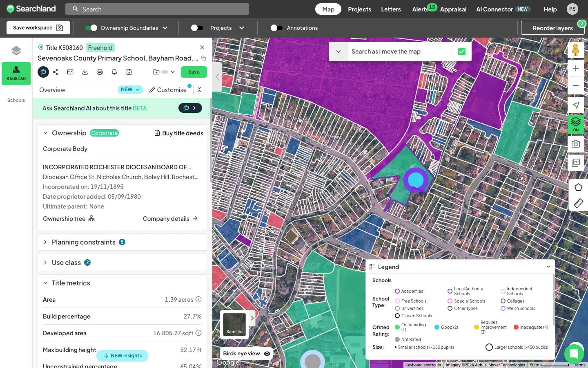Activate the Street View pegman icon
This screenshot has height=368, width=588.
[576, 50]
